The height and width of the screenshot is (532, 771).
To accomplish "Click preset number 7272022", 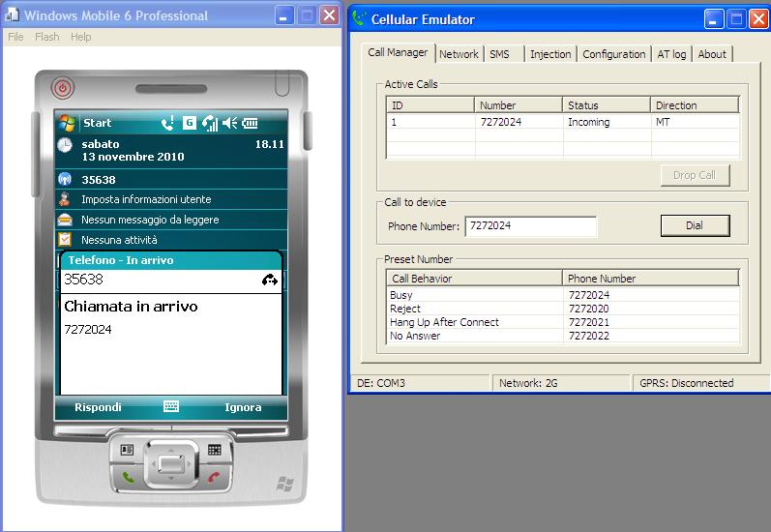I will coord(588,336).
